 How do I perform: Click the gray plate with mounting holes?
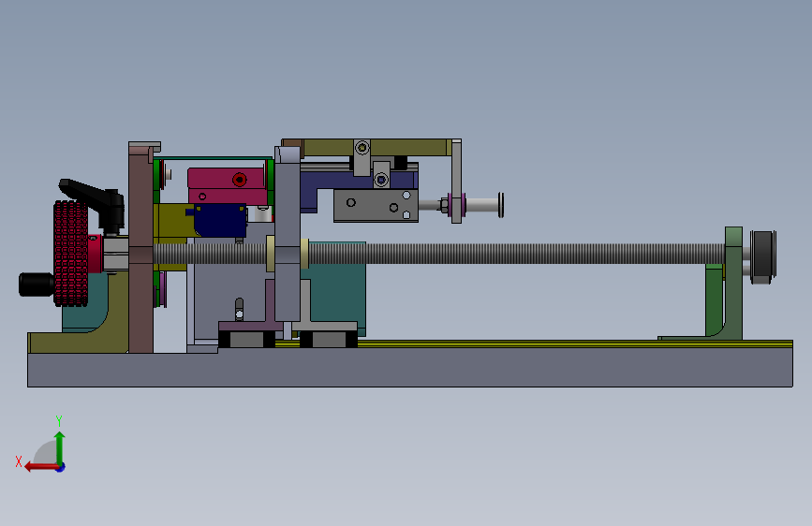[376, 206]
